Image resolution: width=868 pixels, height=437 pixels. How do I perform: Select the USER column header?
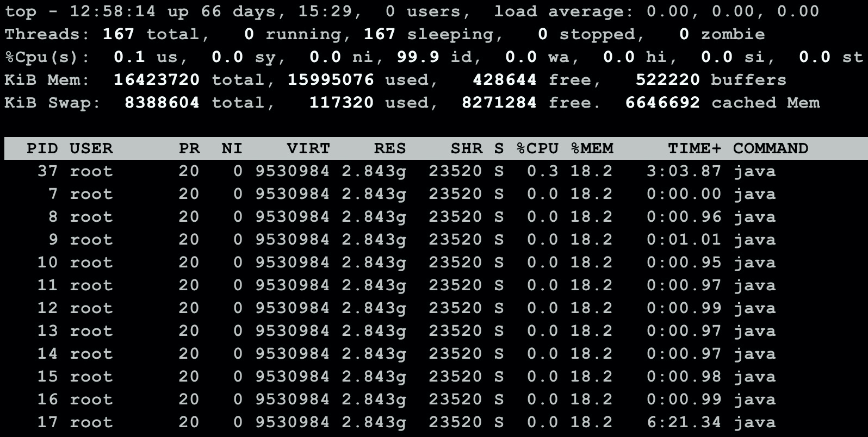click(x=91, y=148)
